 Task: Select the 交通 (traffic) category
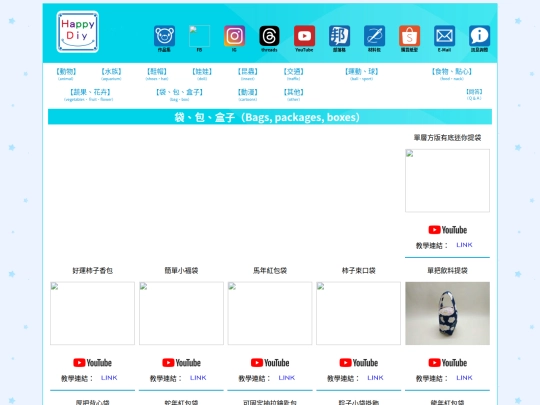pos(293,73)
